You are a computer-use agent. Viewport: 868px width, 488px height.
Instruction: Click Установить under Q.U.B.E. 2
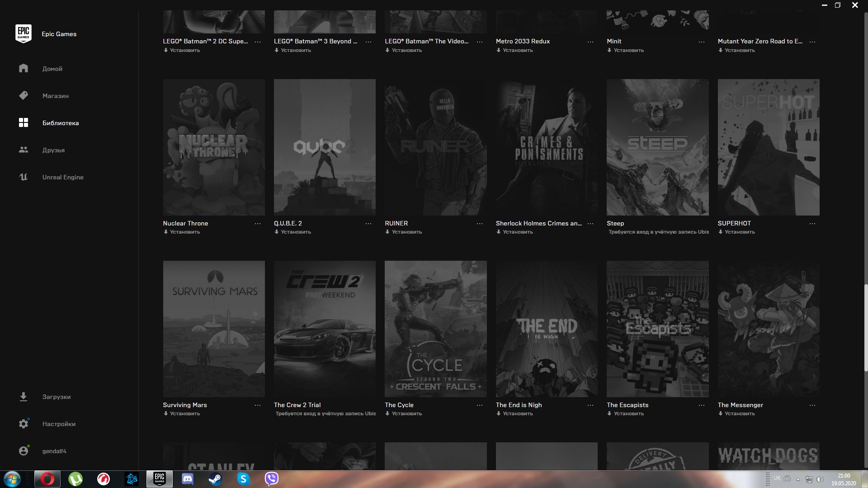[x=292, y=232]
